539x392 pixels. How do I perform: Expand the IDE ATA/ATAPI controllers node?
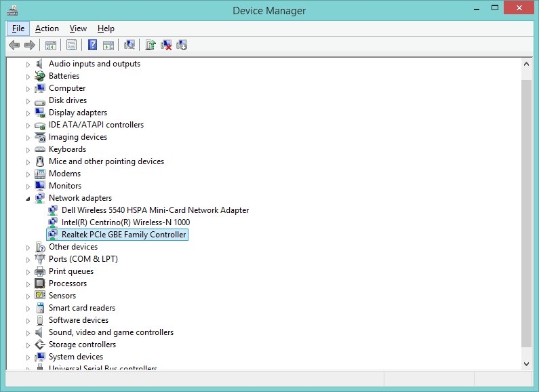28,125
